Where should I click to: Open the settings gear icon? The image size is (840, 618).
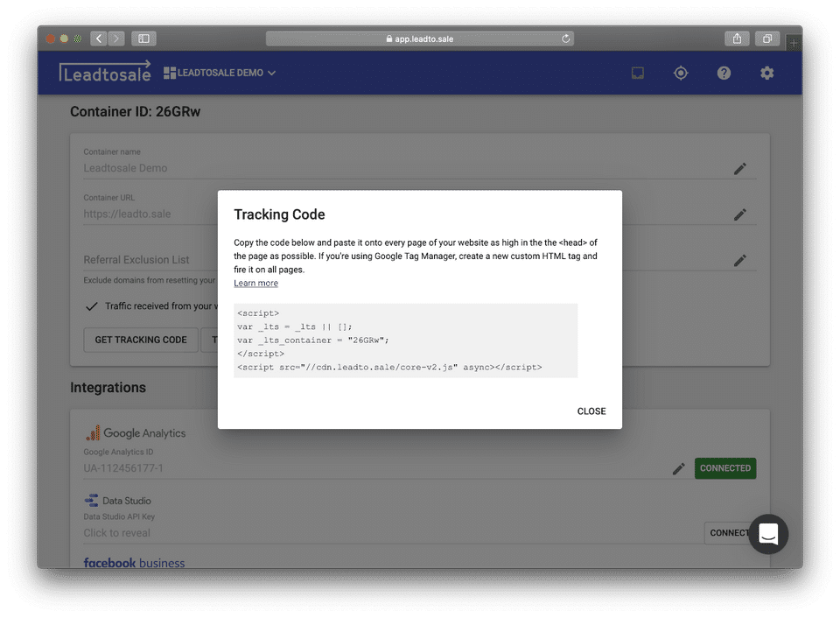click(767, 73)
